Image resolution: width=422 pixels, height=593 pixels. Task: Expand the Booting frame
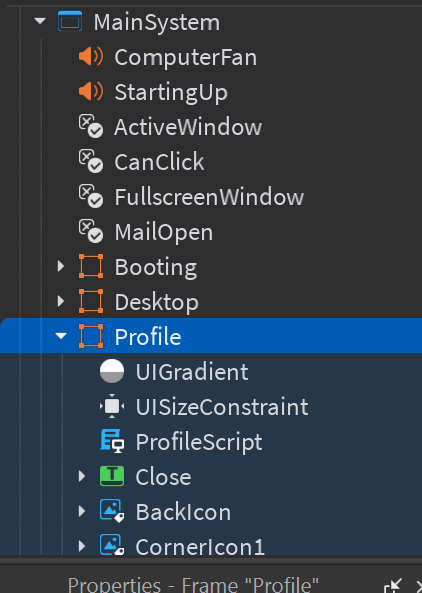[x=61, y=267]
